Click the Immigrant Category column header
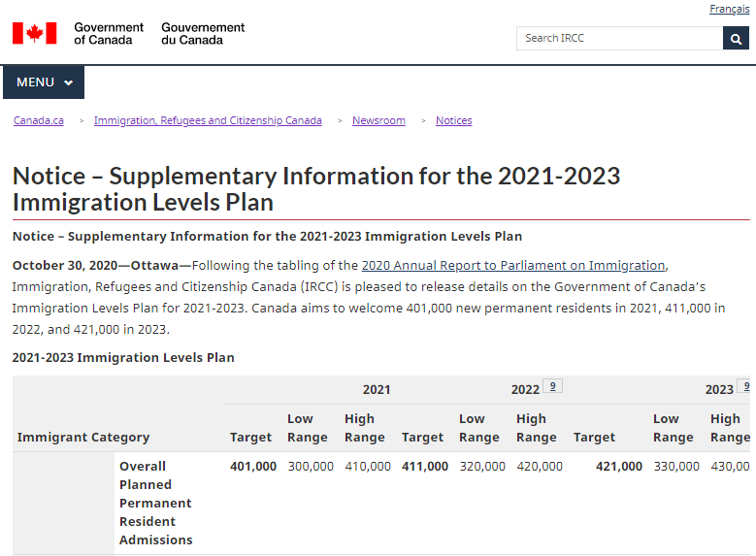Viewport: 756px width, 556px height. 83,438
